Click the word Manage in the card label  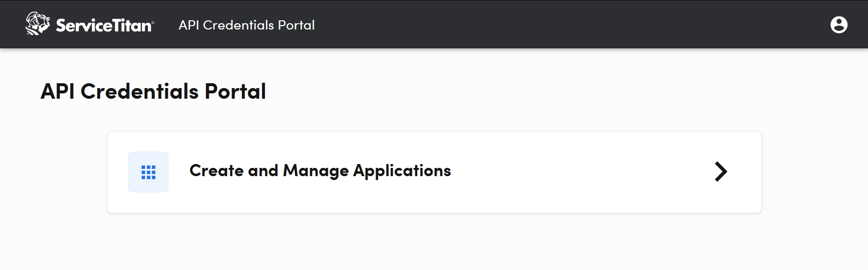[x=315, y=171]
